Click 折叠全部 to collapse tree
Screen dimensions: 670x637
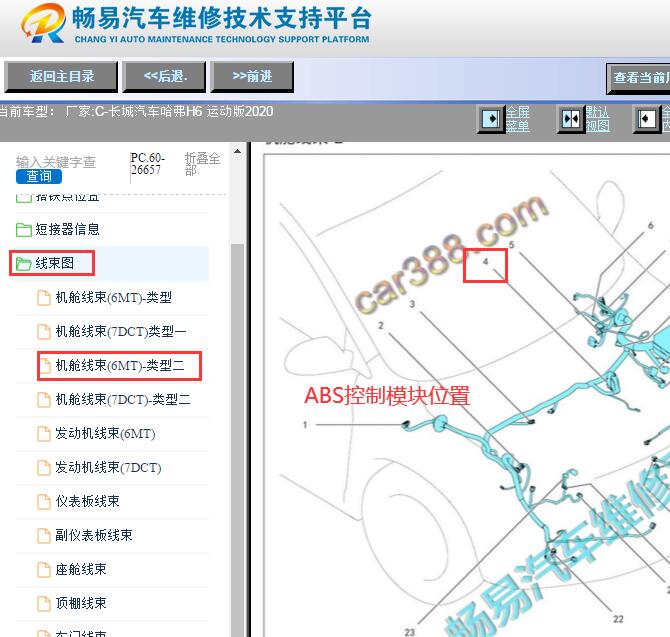tap(202, 164)
